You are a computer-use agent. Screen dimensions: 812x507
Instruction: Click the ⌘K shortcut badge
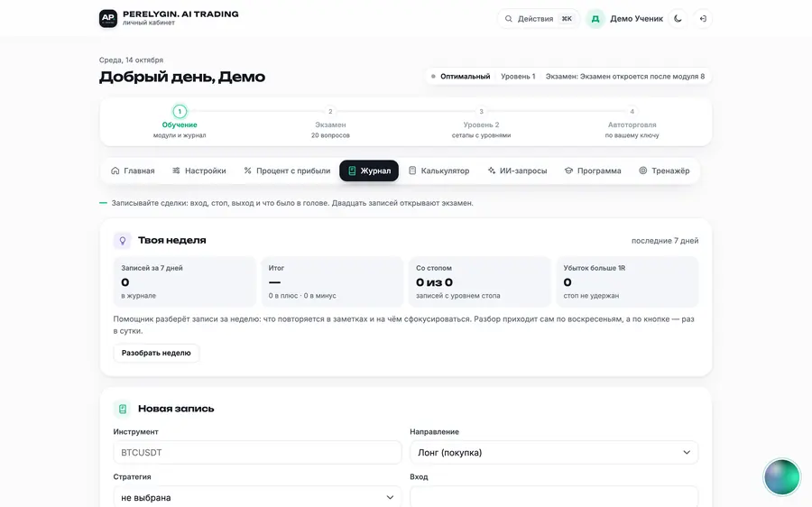click(x=567, y=19)
